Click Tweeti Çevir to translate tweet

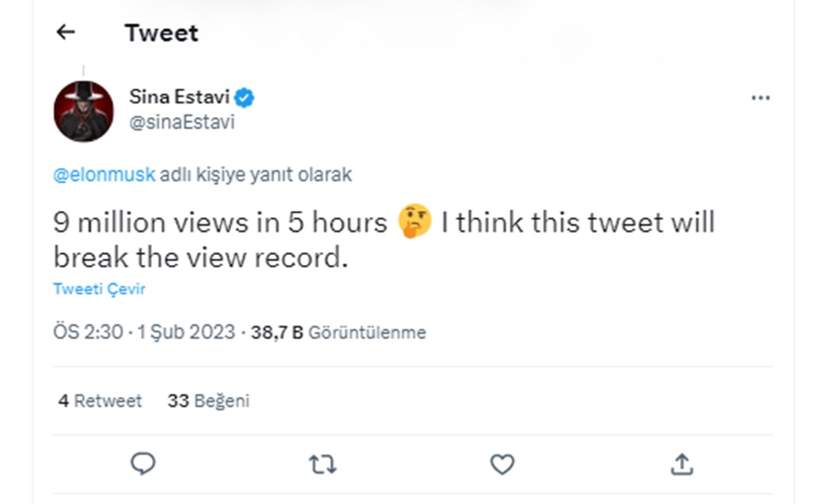[100, 289]
